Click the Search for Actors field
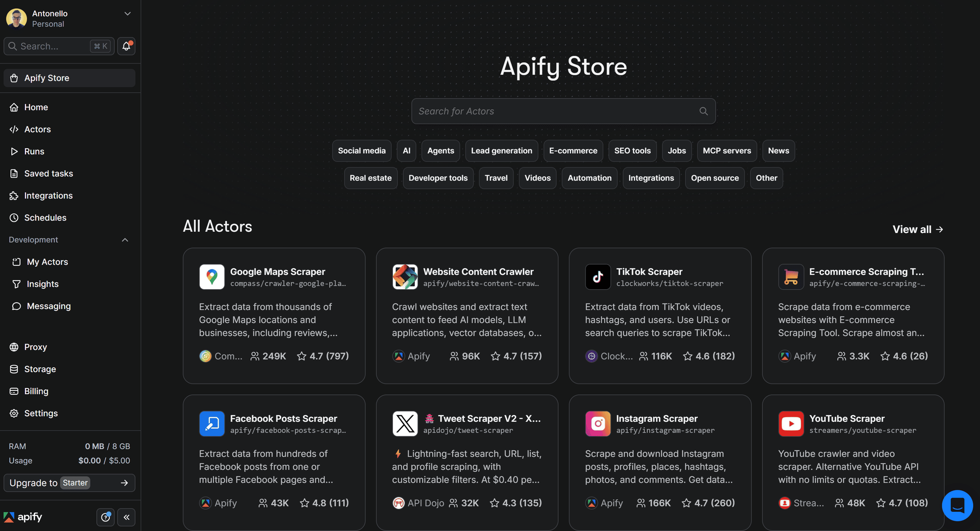Image resolution: width=980 pixels, height=531 pixels. click(x=563, y=111)
